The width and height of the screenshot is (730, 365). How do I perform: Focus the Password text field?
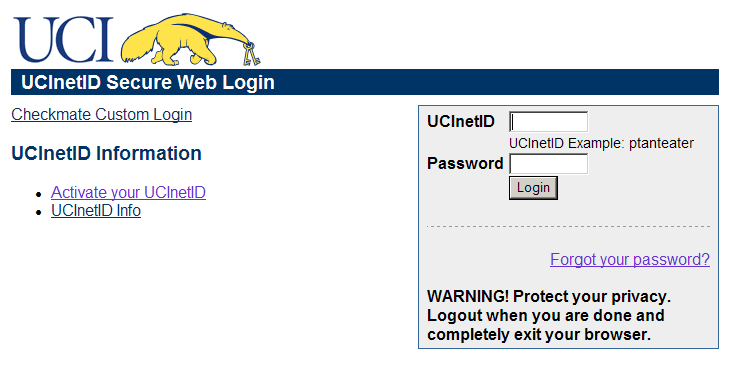click(x=548, y=164)
